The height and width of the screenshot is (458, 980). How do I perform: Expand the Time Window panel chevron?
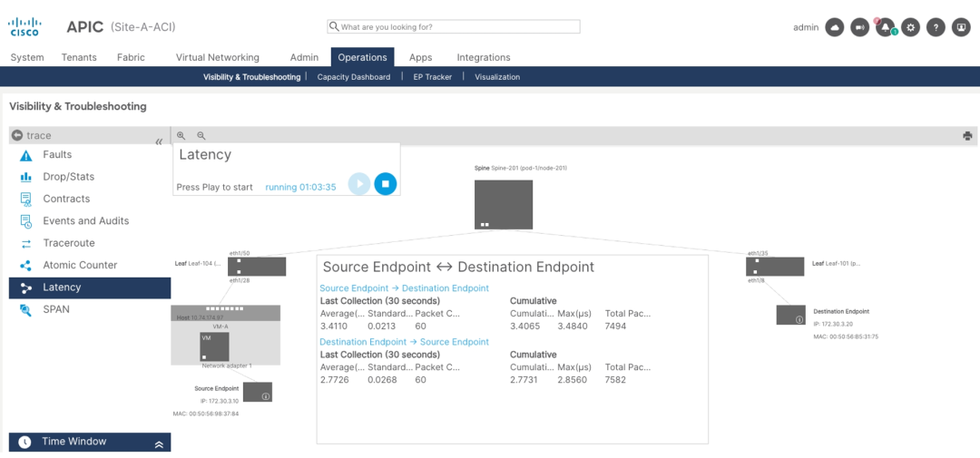point(159,444)
